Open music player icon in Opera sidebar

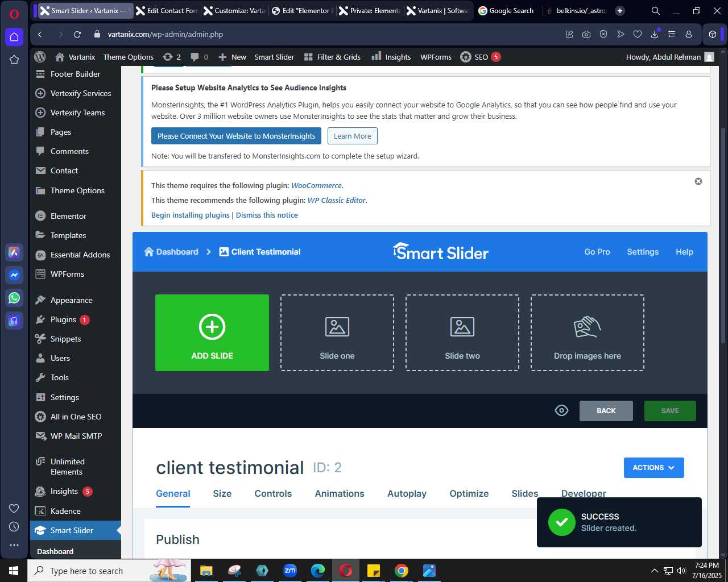coord(14,321)
